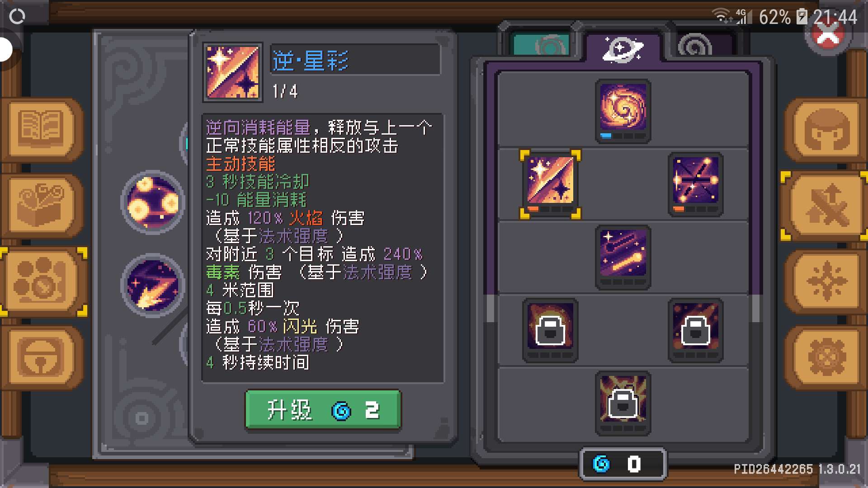Image resolution: width=868 pixels, height=488 pixels.
Task: Tap the locked skill on left row
Action: (550, 330)
